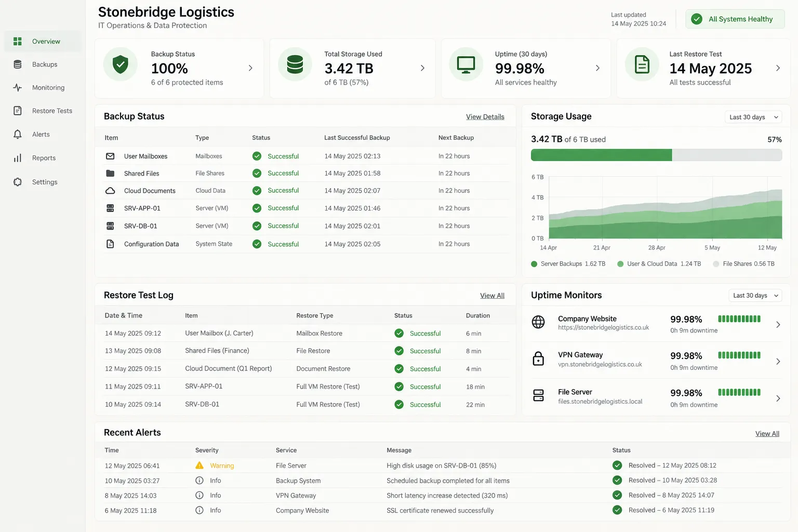The height and width of the screenshot is (532, 798).
Task: Click View Details link in Backup Status
Action: (x=485, y=117)
